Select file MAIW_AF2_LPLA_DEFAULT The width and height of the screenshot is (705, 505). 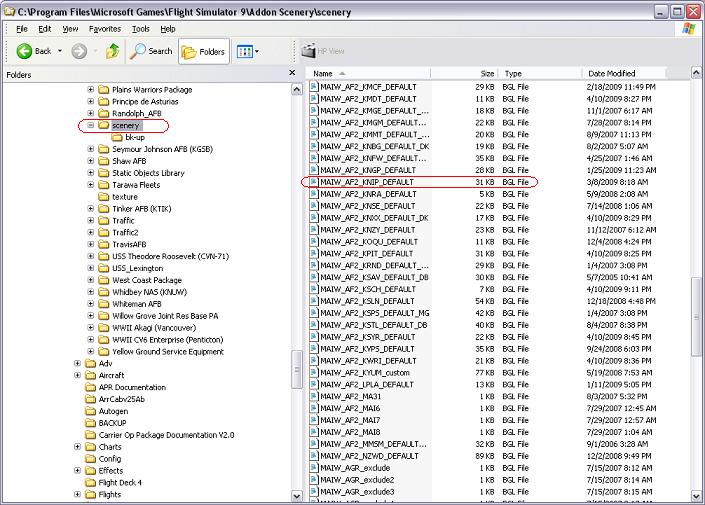(366, 384)
